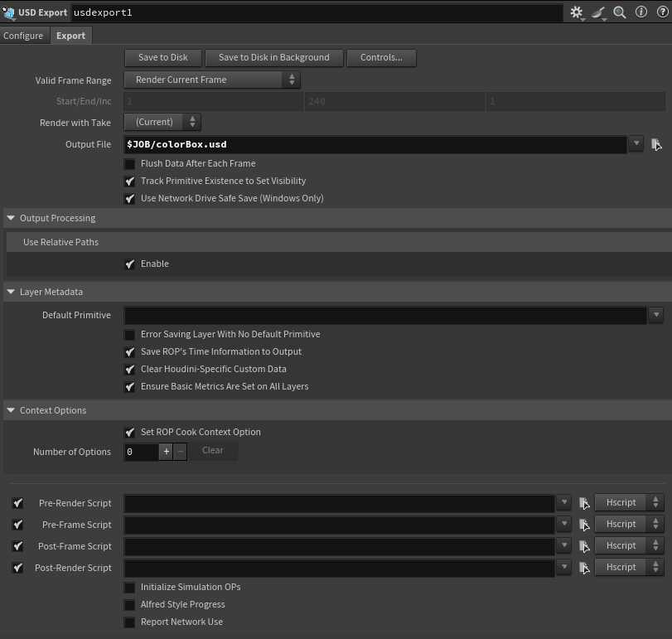The image size is (672, 639).
Task: Click the cook controls pan icon
Action: tap(597, 12)
